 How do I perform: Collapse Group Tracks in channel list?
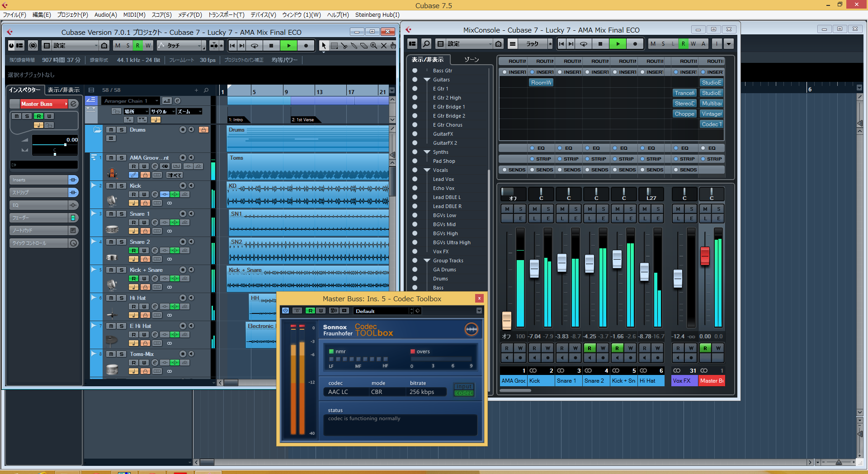tap(427, 261)
